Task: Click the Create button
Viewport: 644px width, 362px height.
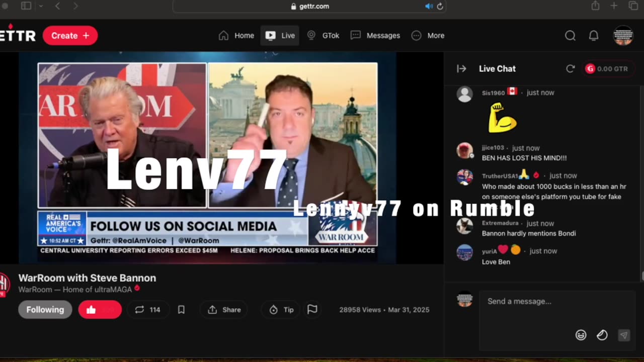Action: coord(70,36)
